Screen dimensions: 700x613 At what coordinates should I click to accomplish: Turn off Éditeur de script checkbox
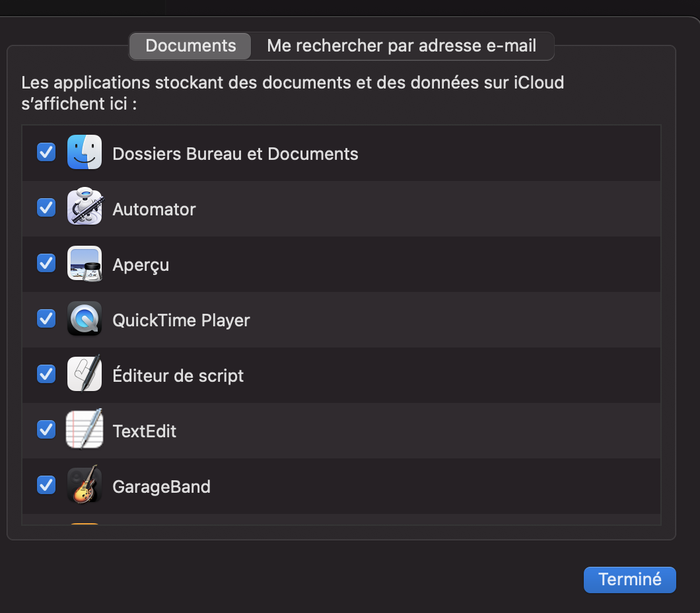tap(46, 375)
